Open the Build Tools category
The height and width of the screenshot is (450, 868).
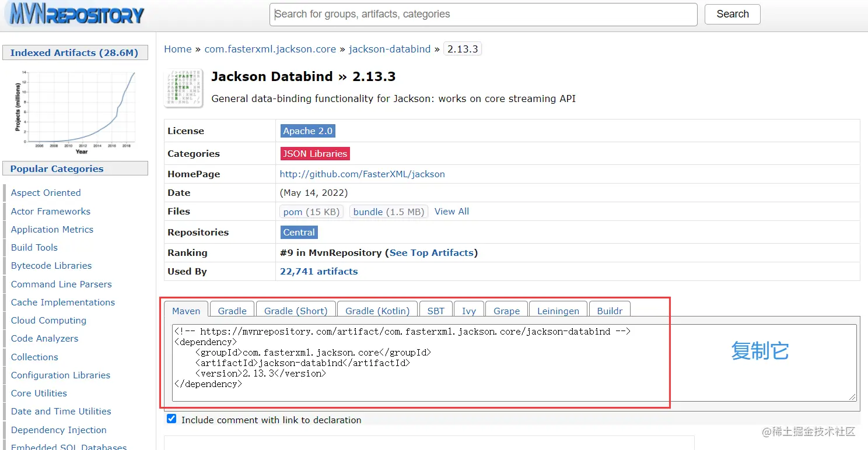point(34,247)
